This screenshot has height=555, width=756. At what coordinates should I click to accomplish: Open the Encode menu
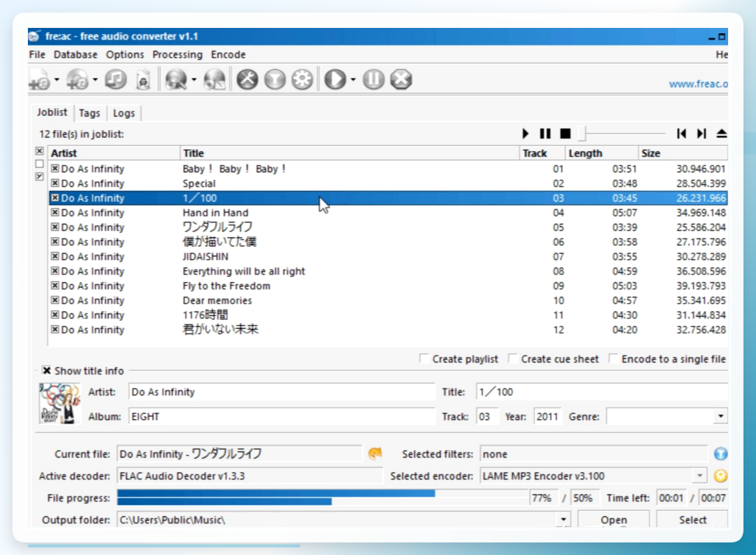(x=228, y=54)
